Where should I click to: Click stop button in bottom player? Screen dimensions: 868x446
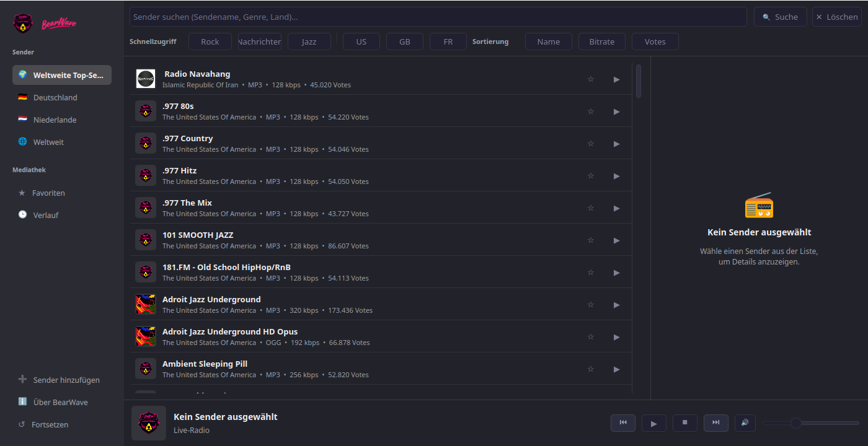pos(685,423)
